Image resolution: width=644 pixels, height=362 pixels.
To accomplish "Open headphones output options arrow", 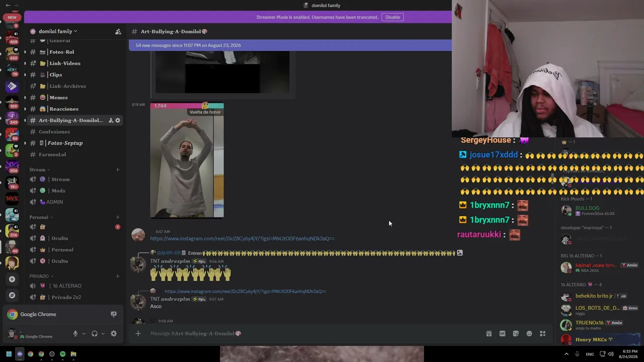I will click(103, 333).
